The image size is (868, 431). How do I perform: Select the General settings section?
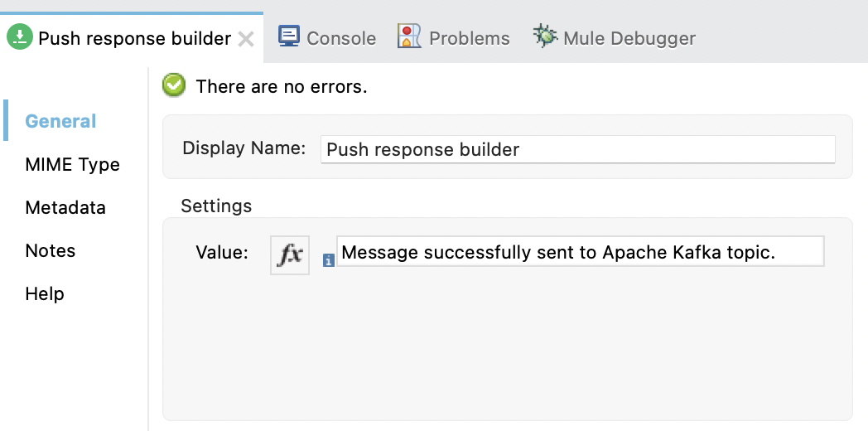pyautogui.click(x=60, y=121)
